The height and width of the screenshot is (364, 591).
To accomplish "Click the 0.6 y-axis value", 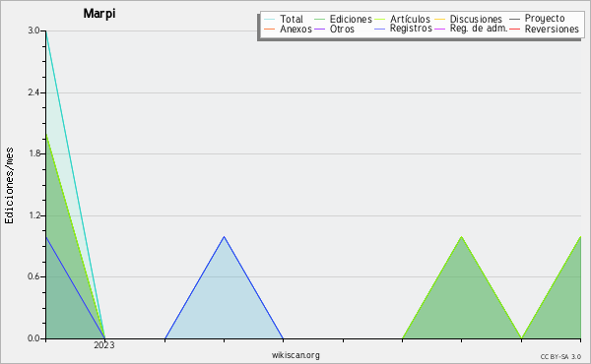I will (x=33, y=276).
